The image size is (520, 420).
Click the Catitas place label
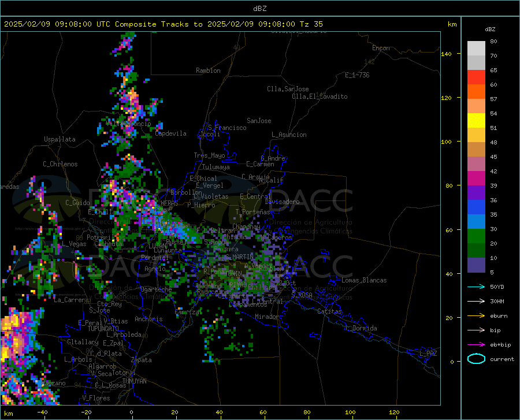coord(330,311)
